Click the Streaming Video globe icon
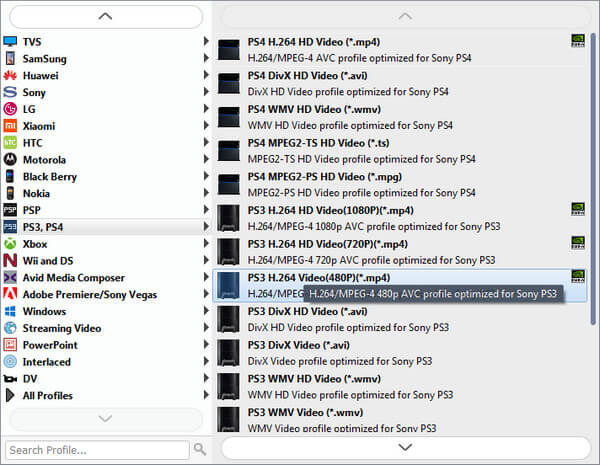The image size is (600, 465). coord(10,328)
